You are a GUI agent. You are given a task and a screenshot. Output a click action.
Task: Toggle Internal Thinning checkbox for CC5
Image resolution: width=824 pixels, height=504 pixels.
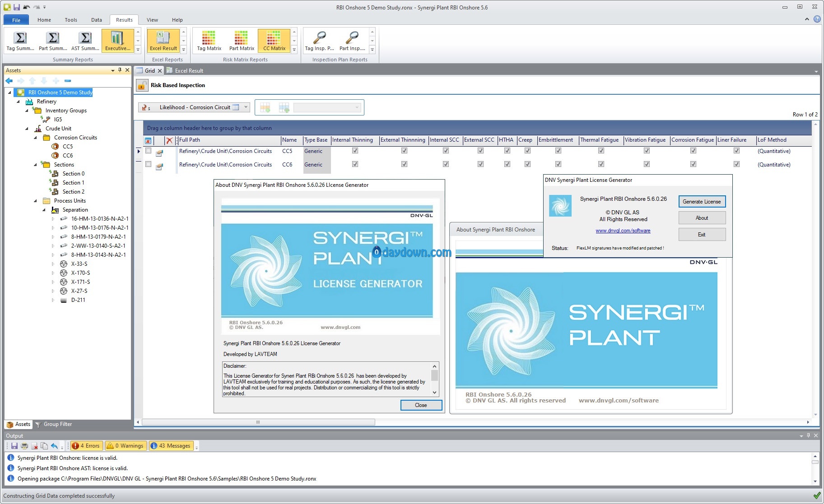(355, 151)
